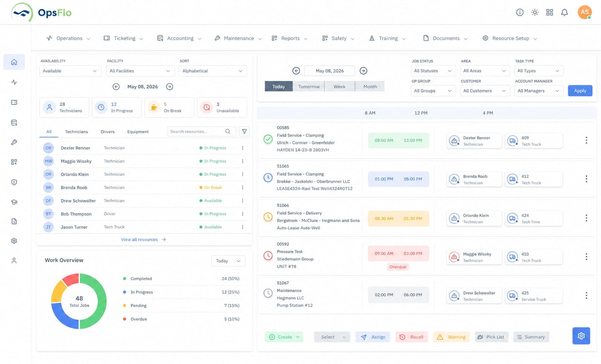Open the Maintenance menu
Screen dimensions: 601x364
238,38
